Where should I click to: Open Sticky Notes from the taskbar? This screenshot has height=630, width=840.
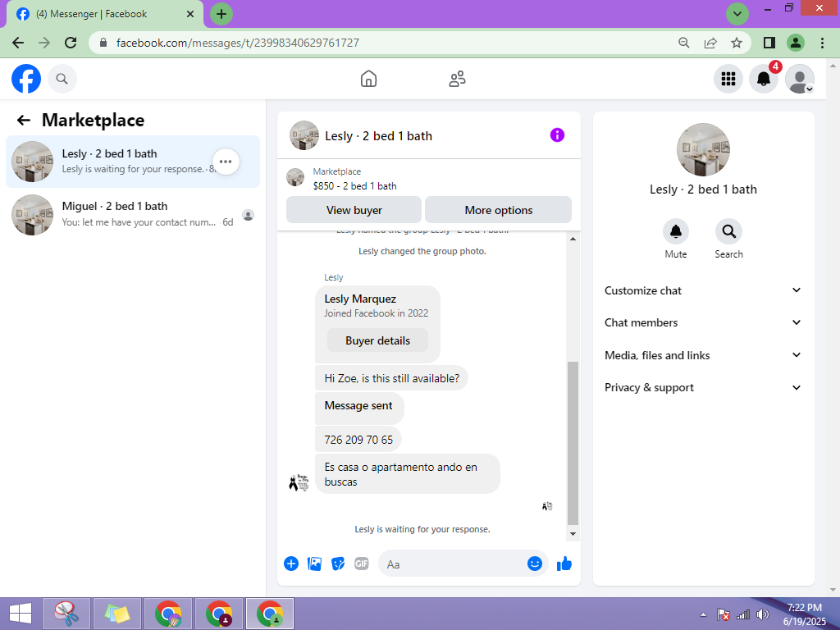click(x=117, y=614)
